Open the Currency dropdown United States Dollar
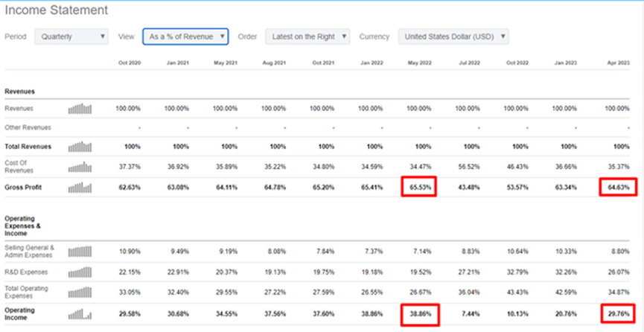Image resolution: width=644 pixels, height=332 pixels. coord(453,36)
